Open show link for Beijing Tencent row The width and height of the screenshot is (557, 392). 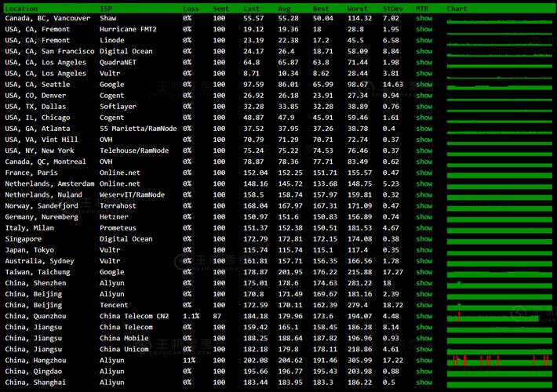[424, 305]
